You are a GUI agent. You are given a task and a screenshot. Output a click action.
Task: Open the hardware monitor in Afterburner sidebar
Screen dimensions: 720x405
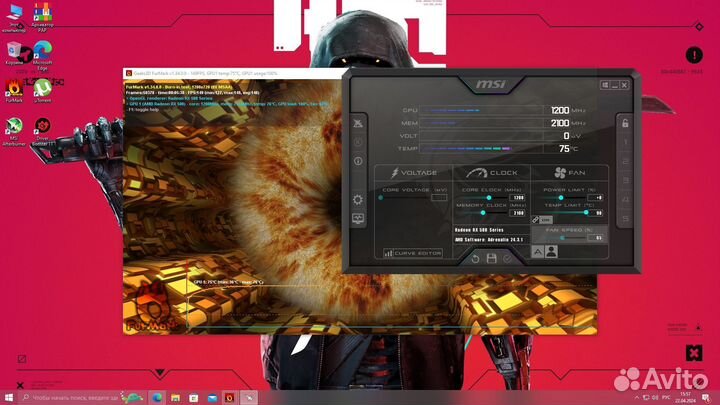(x=358, y=219)
